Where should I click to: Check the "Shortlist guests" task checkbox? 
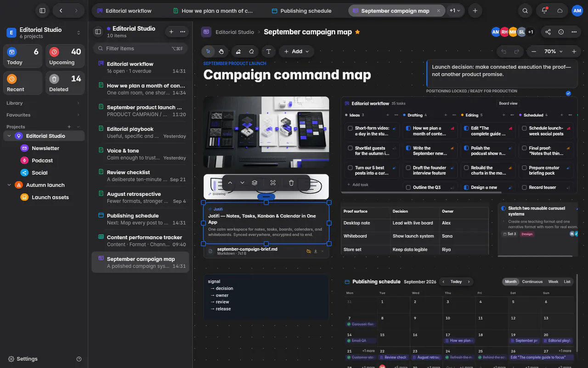pyautogui.click(x=350, y=148)
